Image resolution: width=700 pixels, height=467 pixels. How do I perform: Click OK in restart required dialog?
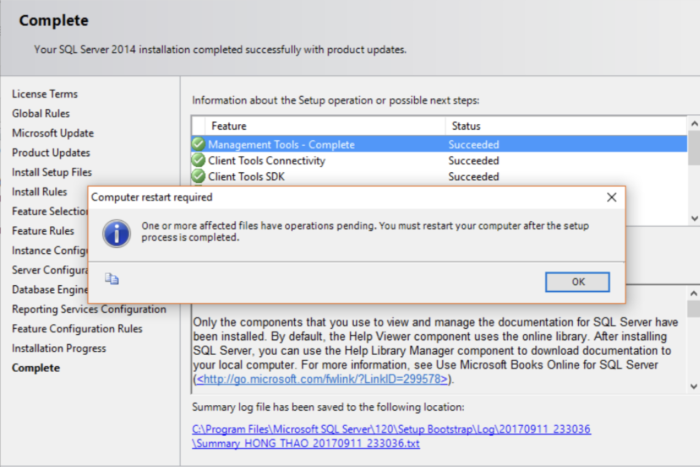577,282
